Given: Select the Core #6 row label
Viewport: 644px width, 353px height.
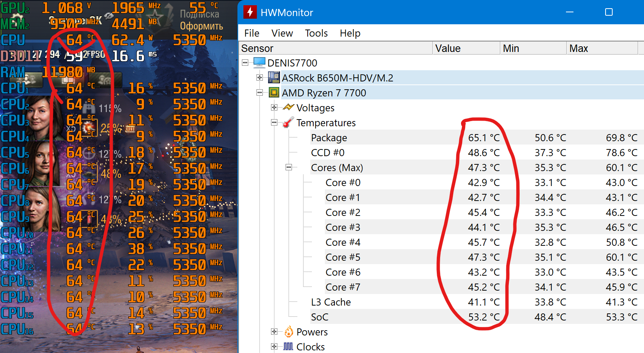Looking at the screenshot, I should point(343,272).
